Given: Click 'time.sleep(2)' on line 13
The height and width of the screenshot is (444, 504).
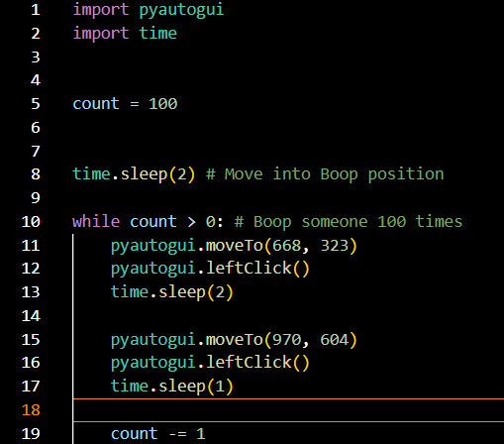Looking at the screenshot, I should click(172, 292).
